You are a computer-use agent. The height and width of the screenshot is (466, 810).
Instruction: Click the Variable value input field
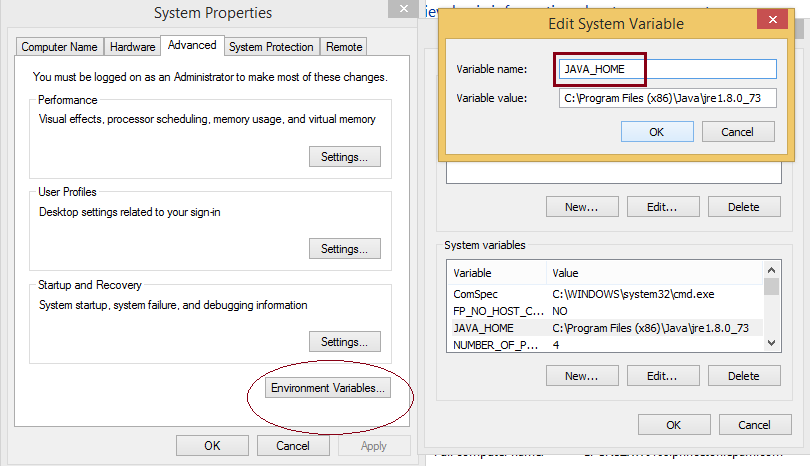[x=667, y=98]
